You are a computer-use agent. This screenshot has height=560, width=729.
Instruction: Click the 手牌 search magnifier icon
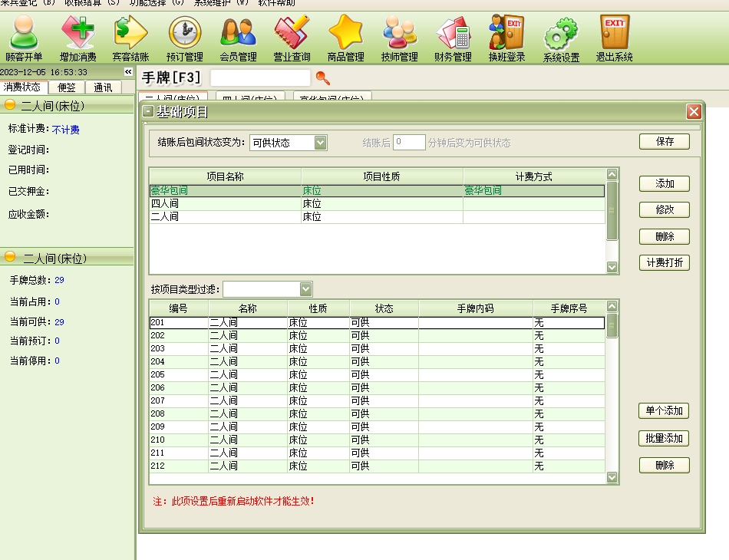(323, 77)
